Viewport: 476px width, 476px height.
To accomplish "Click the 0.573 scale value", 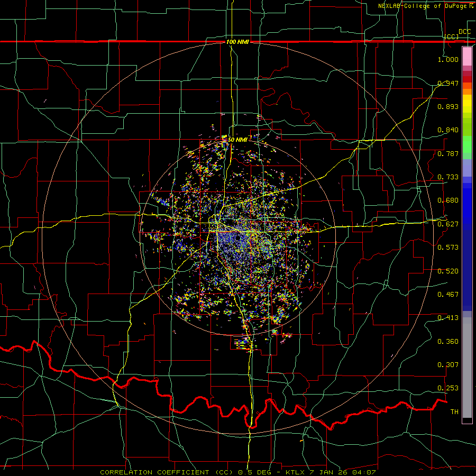I will click(x=448, y=248).
